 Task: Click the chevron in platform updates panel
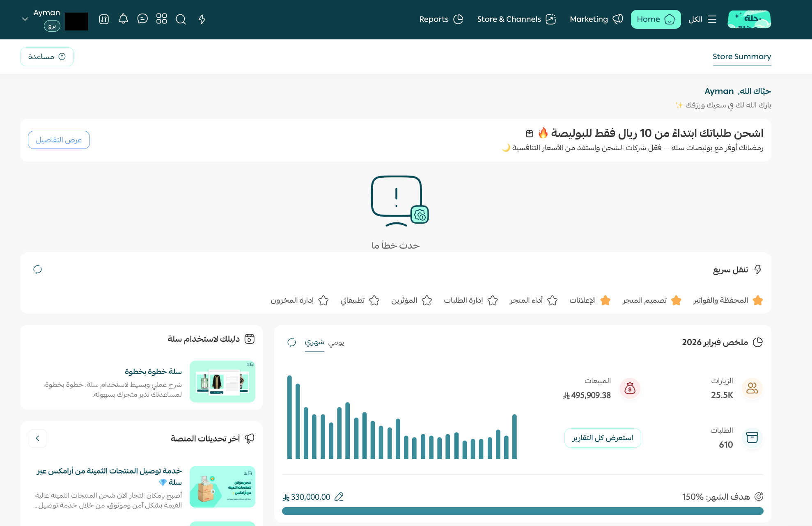37,439
